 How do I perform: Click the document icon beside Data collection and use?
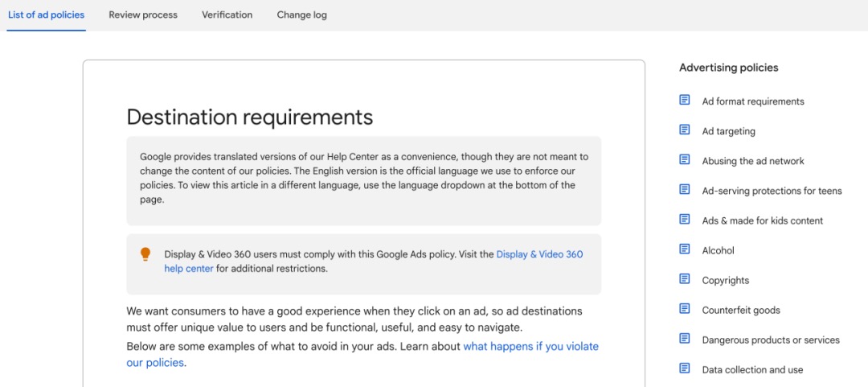click(x=685, y=368)
